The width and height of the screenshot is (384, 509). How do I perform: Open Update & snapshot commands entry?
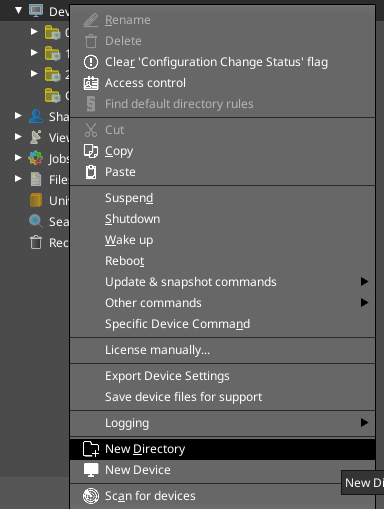click(x=222, y=282)
